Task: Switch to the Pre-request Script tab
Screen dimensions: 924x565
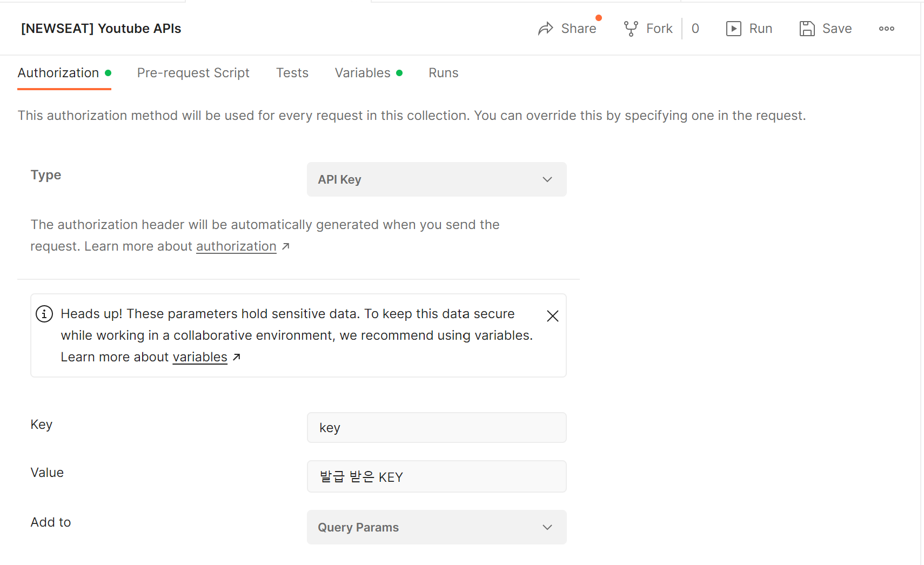Action: point(193,73)
